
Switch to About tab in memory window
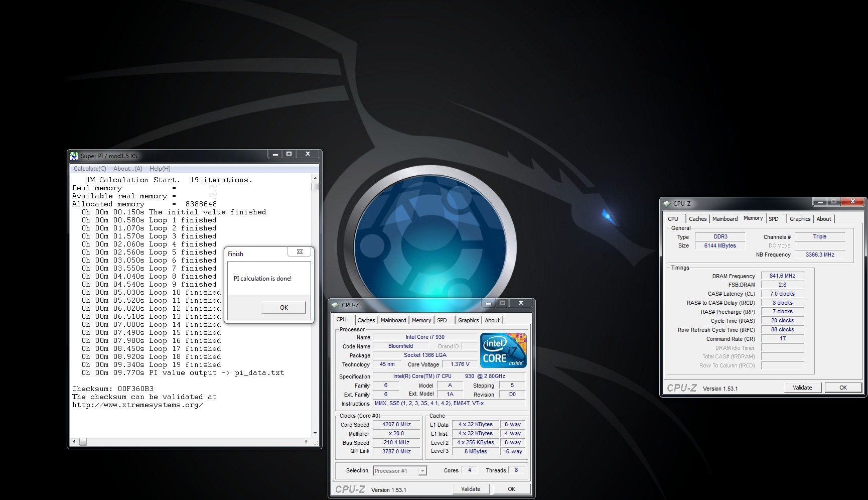(x=824, y=219)
